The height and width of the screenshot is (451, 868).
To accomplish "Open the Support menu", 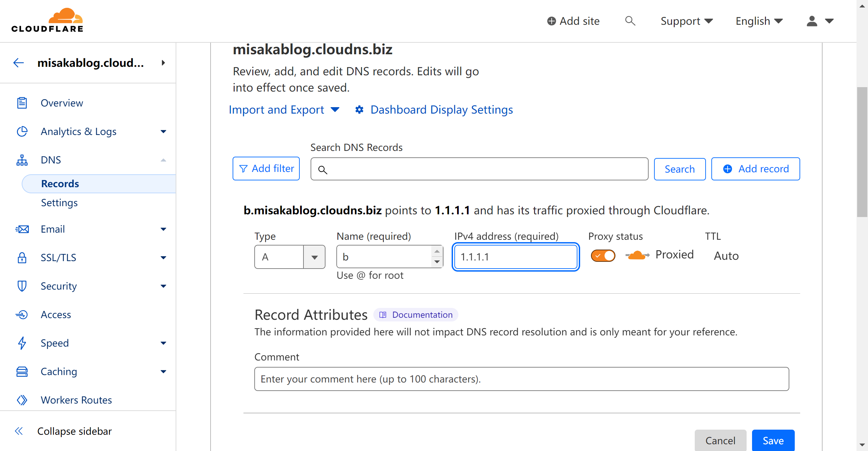I will click(687, 21).
